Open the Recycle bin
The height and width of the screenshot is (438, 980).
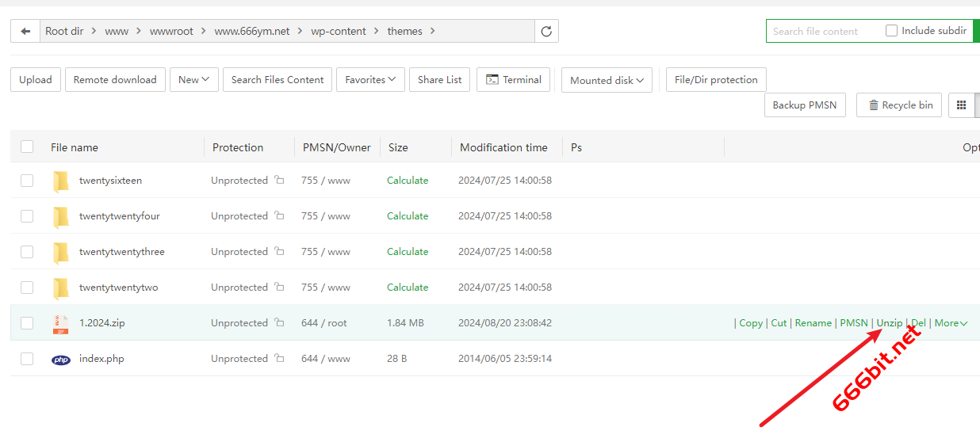(x=899, y=105)
